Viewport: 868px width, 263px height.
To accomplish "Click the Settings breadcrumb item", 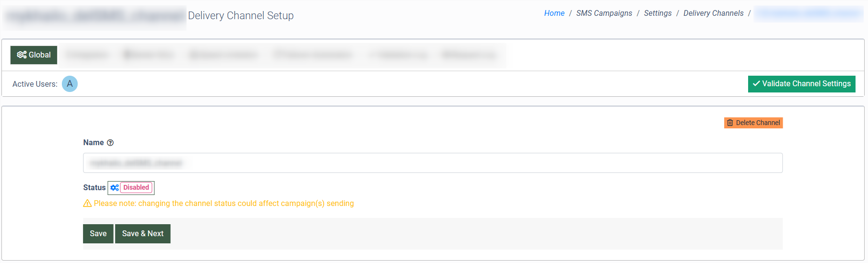I will (x=657, y=13).
